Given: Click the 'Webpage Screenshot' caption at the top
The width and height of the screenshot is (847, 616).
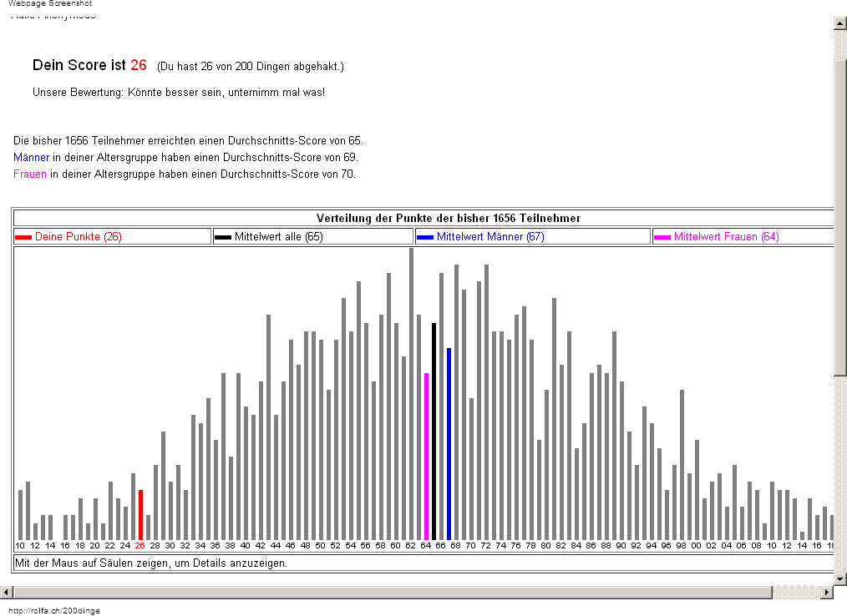Looking at the screenshot, I should tap(50, 3).
